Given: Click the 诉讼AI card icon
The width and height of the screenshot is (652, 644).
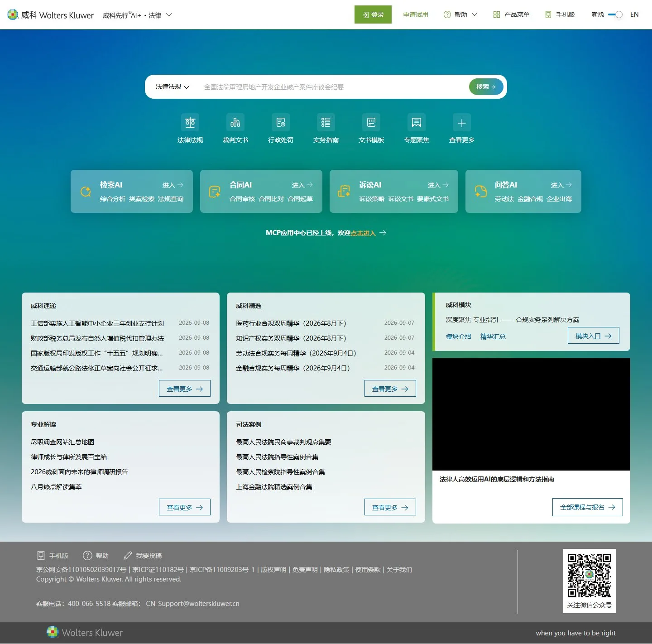Looking at the screenshot, I should point(344,192).
